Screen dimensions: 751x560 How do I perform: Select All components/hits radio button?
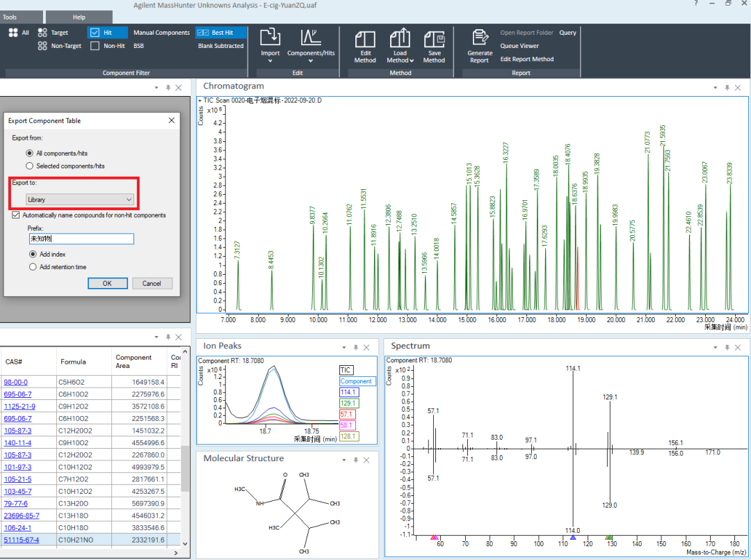30,153
